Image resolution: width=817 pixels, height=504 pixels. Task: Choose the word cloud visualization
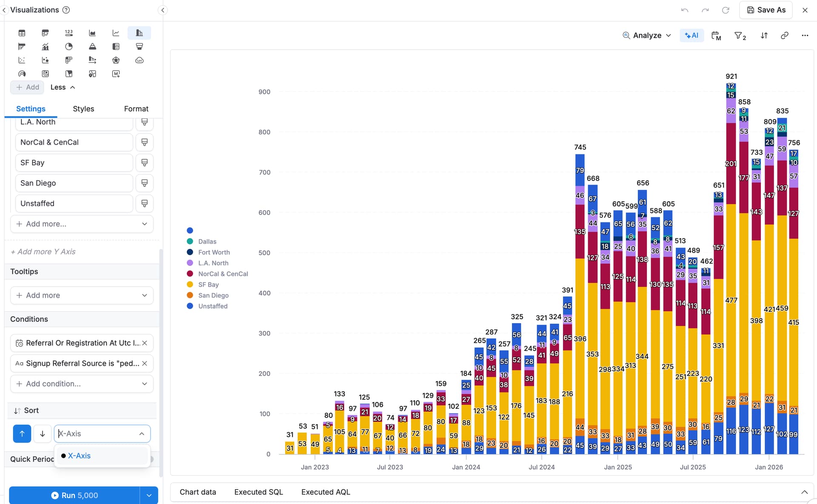point(139,60)
